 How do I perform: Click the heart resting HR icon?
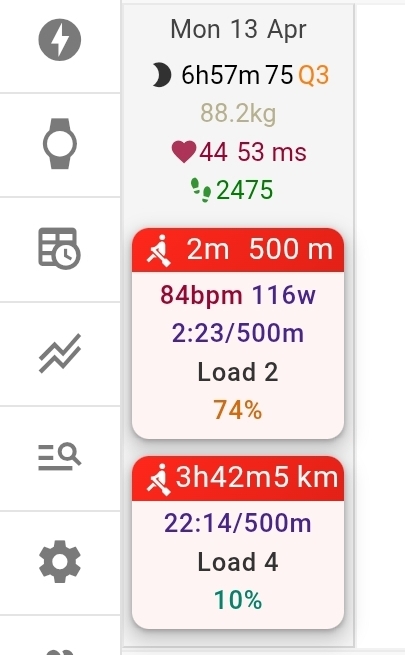[x=184, y=151]
